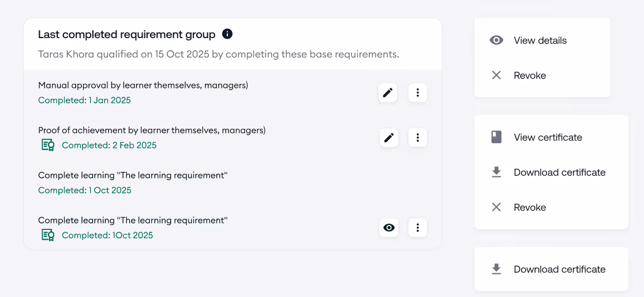Edit the Proof of achievement requirement
This screenshot has height=297, width=644.
click(389, 138)
